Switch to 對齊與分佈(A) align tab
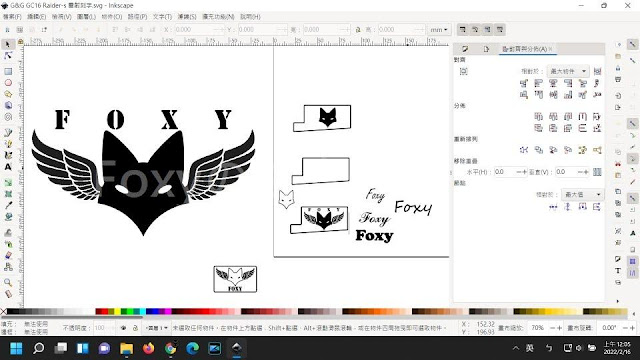The image size is (640, 360). coord(527,49)
